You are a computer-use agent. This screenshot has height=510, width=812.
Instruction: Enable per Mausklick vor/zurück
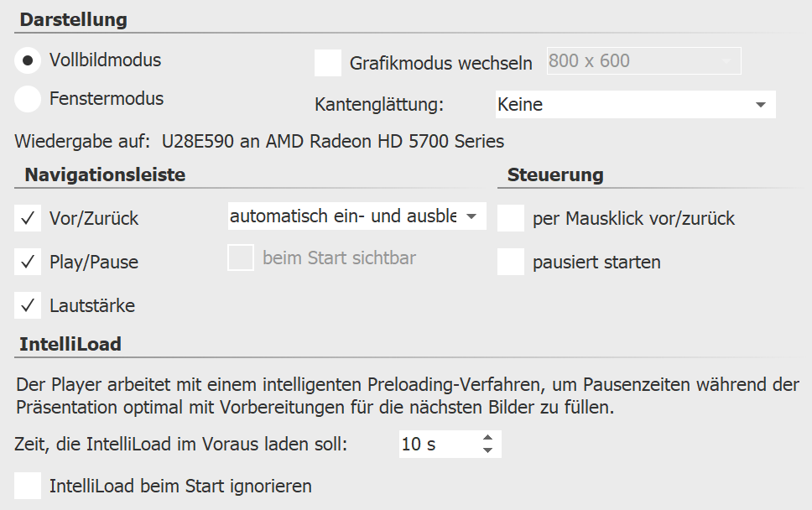pos(511,218)
